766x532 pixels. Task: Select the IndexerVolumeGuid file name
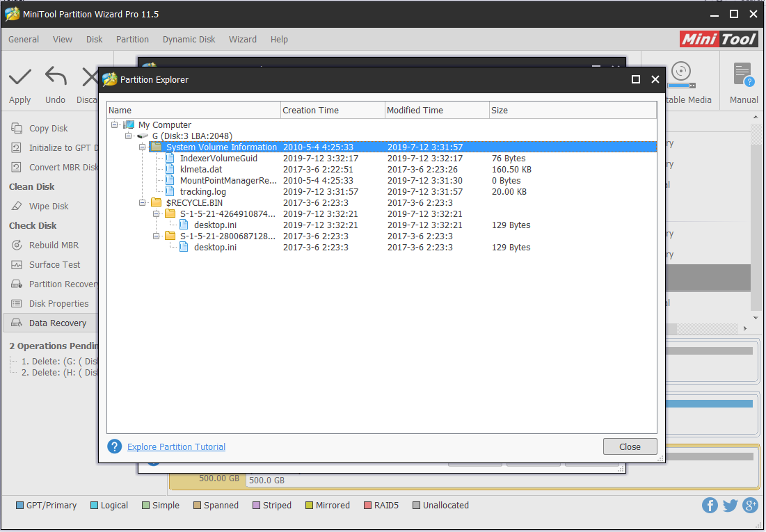click(218, 159)
